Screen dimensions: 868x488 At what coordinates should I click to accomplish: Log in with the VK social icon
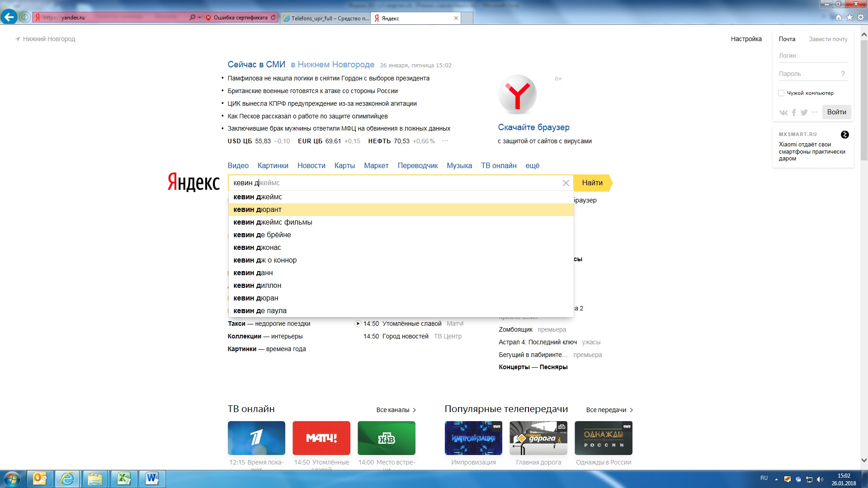coord(783,113)
